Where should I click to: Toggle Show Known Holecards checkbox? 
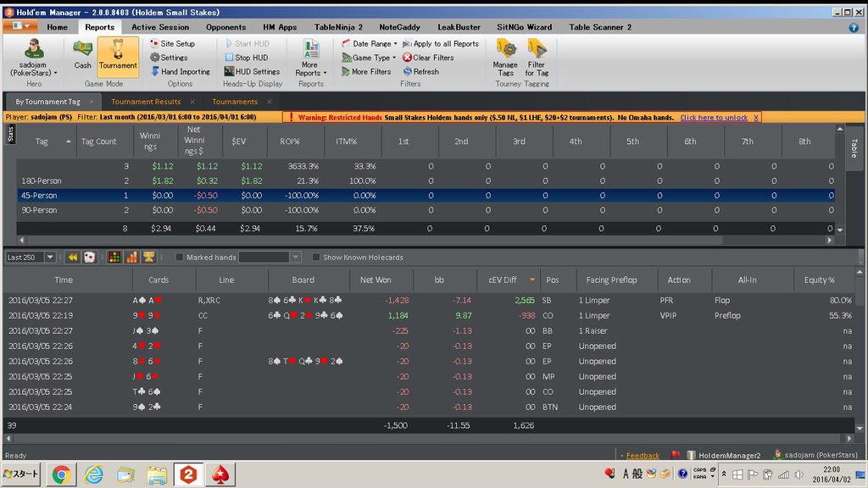point(316,258)
